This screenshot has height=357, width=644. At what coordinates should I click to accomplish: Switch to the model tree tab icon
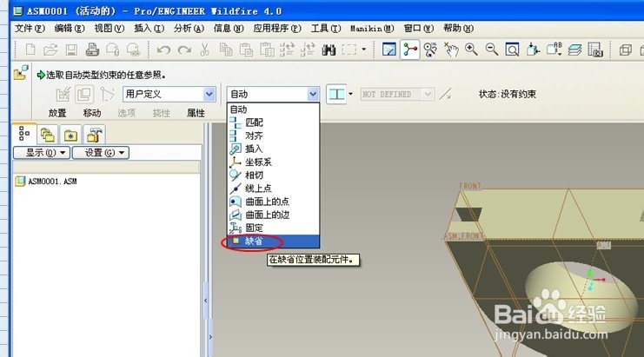pos(24,134)
